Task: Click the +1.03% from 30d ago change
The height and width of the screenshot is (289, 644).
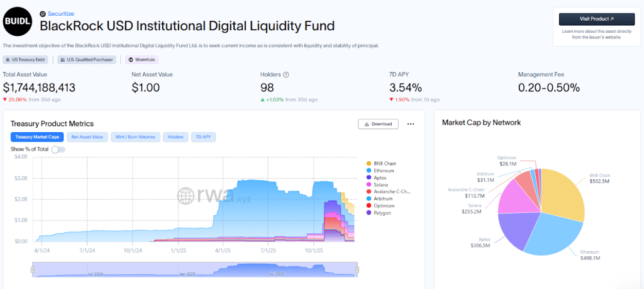Action: pos(289,99)
